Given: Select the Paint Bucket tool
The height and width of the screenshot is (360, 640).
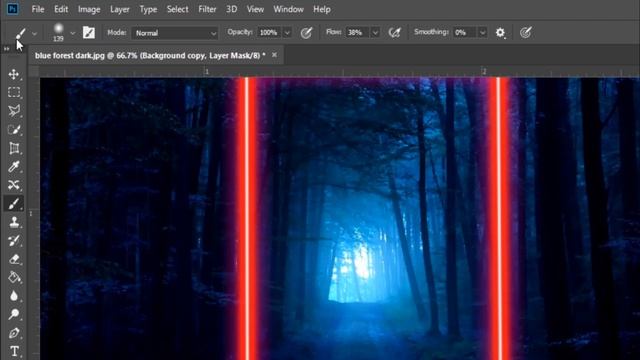Looking at the screenshot, I should [14, 277].
